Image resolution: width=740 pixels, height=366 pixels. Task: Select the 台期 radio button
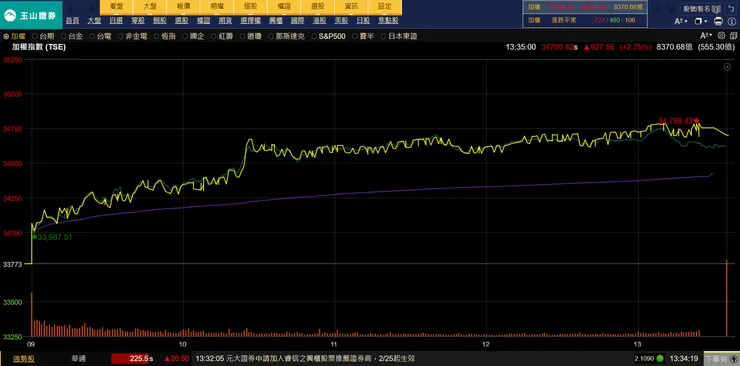tap(35, 36)
